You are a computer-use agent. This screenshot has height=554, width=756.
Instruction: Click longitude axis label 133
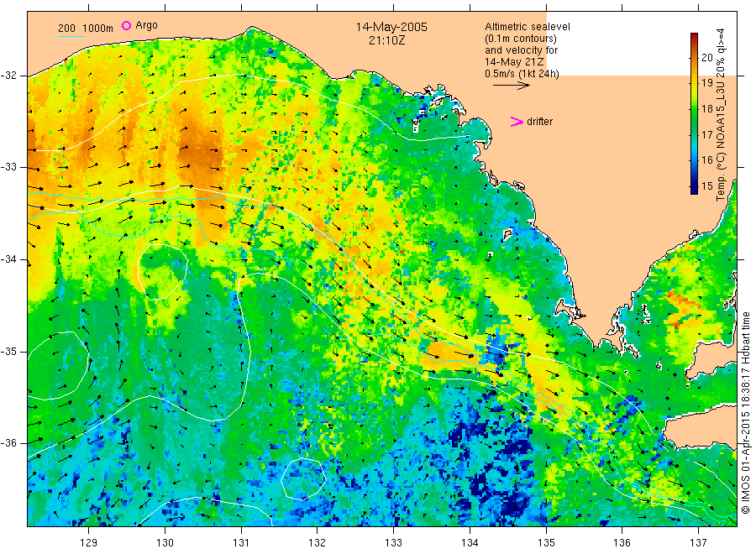[393, 543]
